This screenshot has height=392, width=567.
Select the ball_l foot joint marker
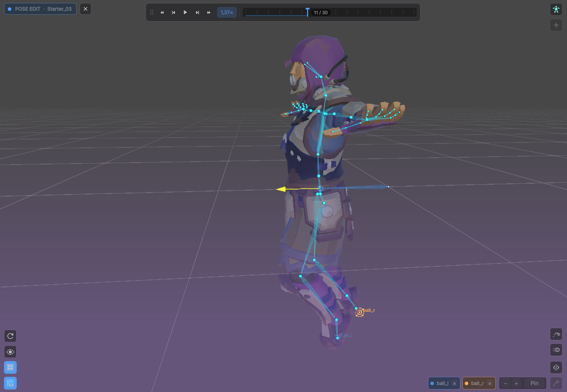pyautogui.click(x=338, y=337)
